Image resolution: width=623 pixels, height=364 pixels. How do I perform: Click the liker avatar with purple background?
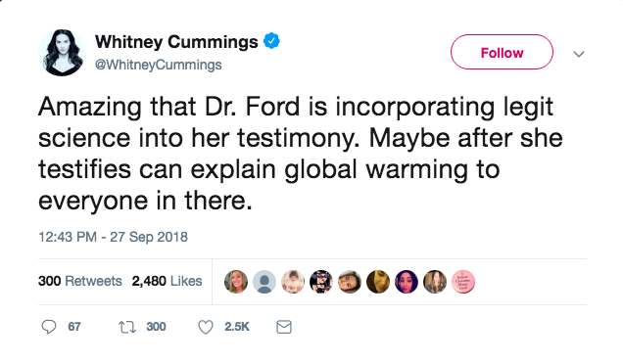pos(407,282)
